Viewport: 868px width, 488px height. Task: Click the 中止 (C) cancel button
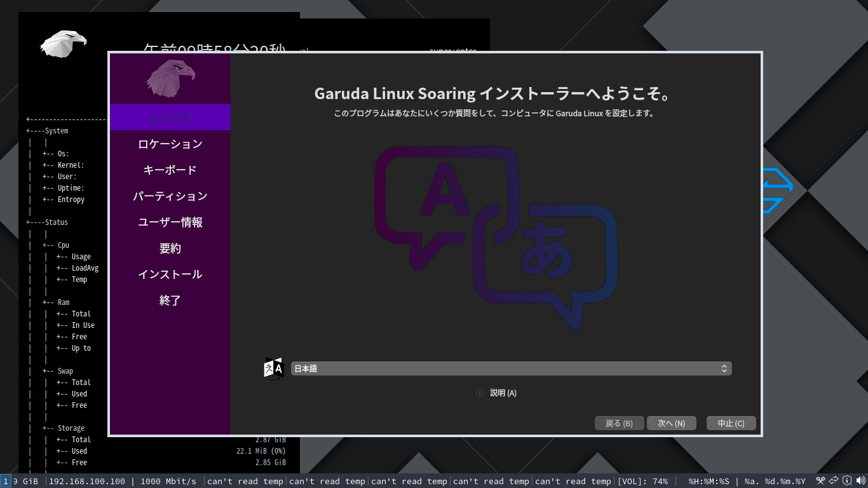click(x=731, y=423)
